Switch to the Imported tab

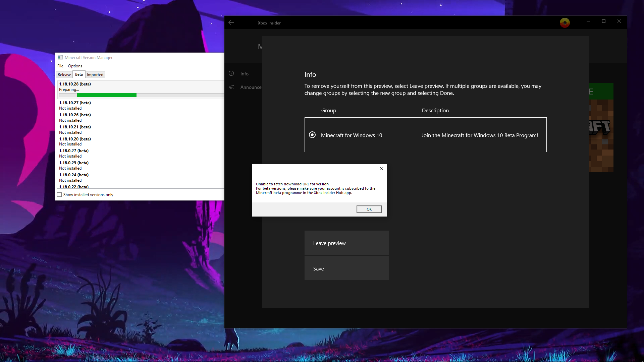[x=95, y=74]
